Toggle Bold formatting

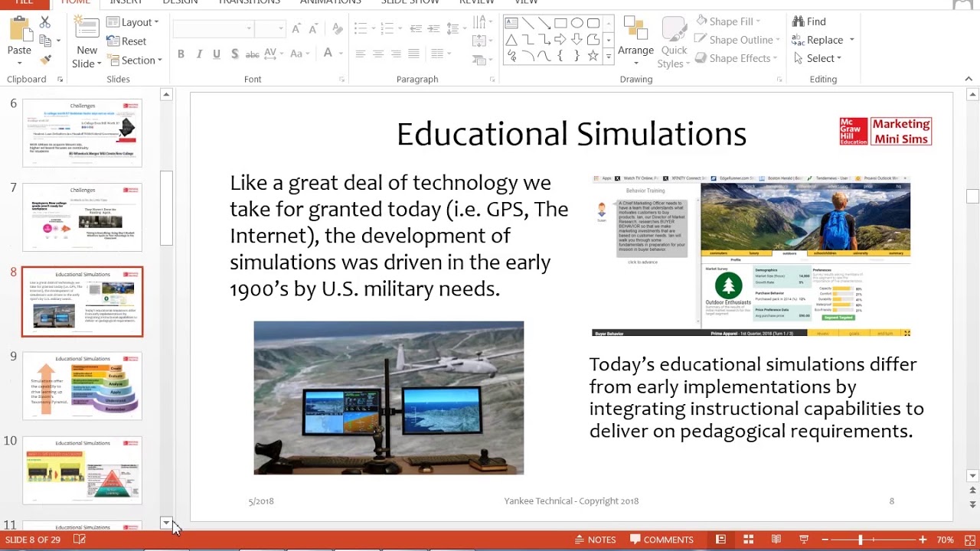click(x=181, y=54)
